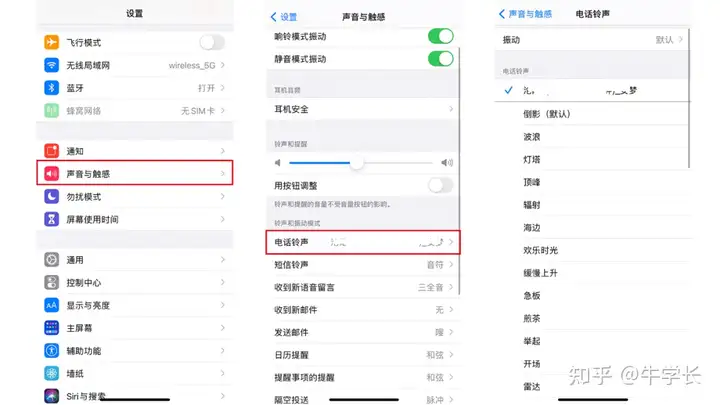Tap the Do Not Disturb (勿扰模式) moon icon
This screenshot has height=405, width=720.
51,196
